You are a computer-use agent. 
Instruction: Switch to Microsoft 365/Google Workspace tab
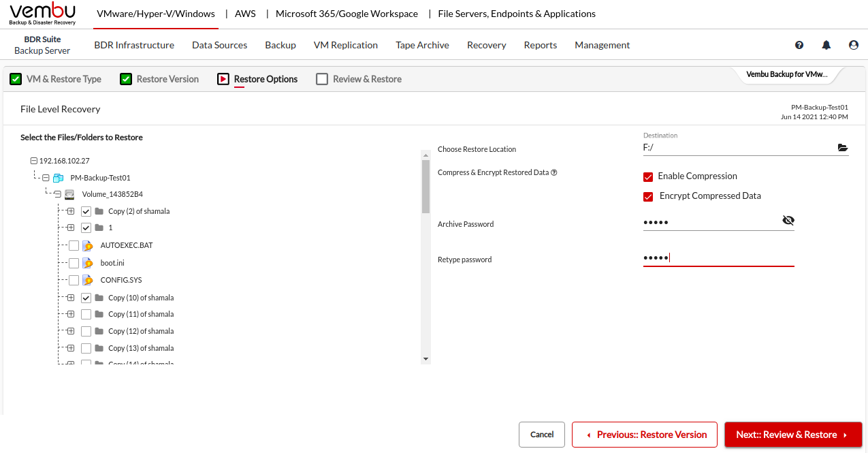pyautogui.click(x=347, y=14)
